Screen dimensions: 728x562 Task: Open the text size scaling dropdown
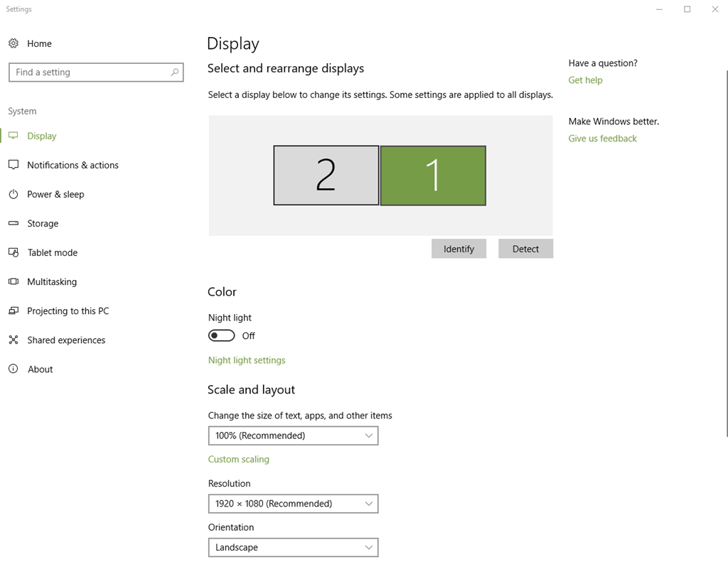(294, 436)
